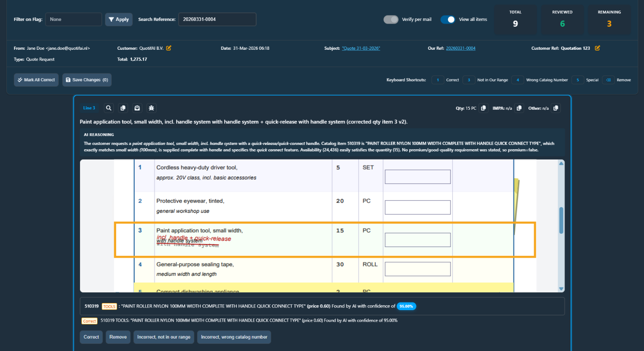Screen dimensions: 644x351
Task: Edit the Customer QuotifAI B.V. via pencil icon
Action: click(x=168, y=48)
